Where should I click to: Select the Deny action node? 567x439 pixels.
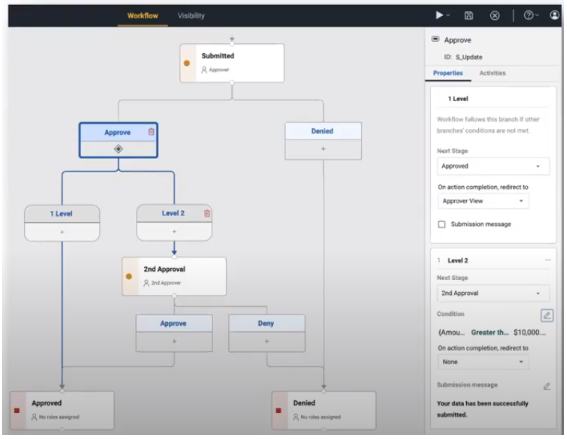267,333
